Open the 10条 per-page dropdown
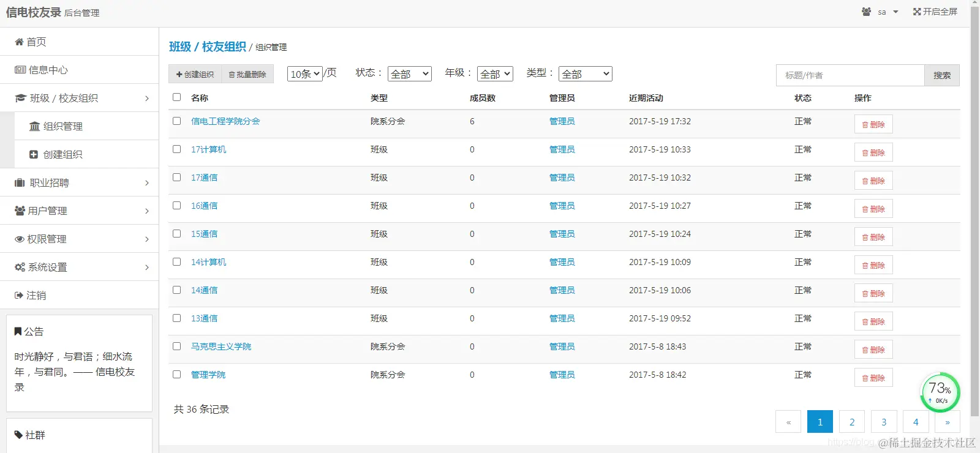The image size is (980, 453). point(305,74)
